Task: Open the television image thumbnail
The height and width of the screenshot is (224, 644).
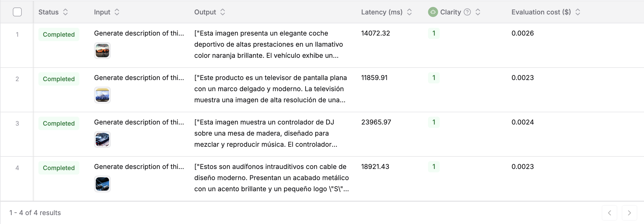Action: (102, 95)
